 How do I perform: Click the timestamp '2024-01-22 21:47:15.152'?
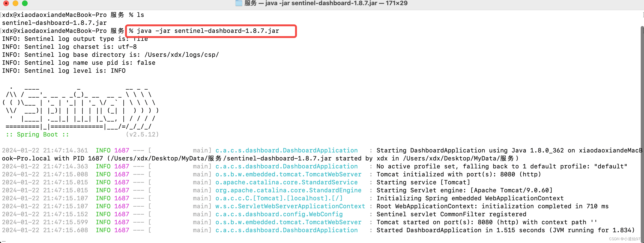click(x=45, y=214)
